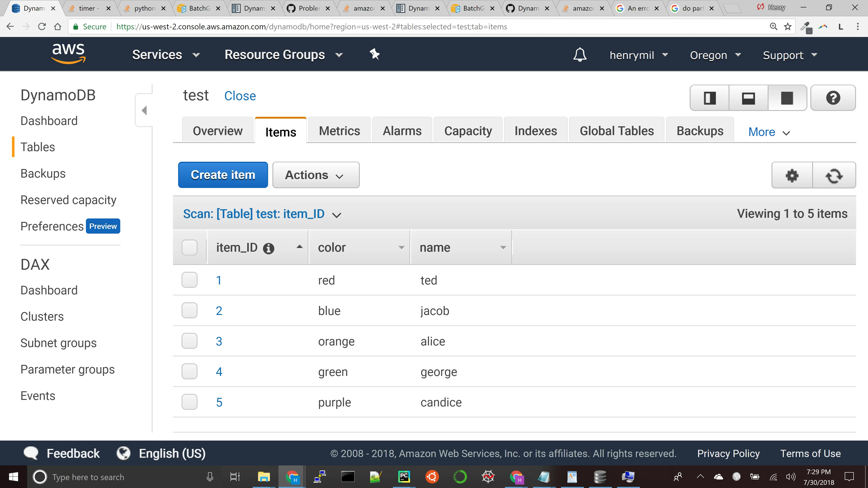Image resolution: width=868 pixels, height=488 pixels.
Task: Switch to split side panel layout icon
Action: (710, 98)
